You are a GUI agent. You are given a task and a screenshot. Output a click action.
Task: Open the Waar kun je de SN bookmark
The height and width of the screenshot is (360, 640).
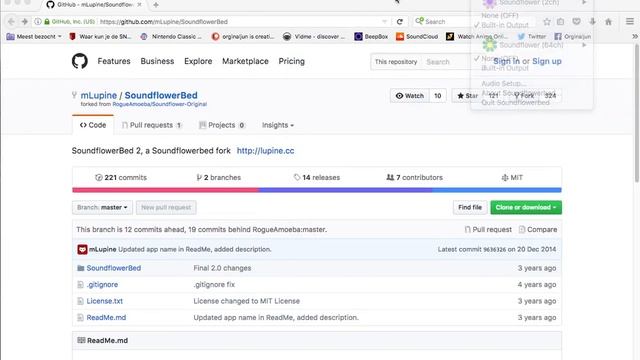(x=100, y=36)
